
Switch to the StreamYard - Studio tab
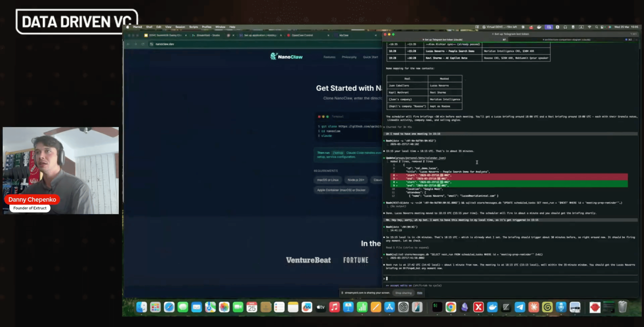(x=208, y=35)
